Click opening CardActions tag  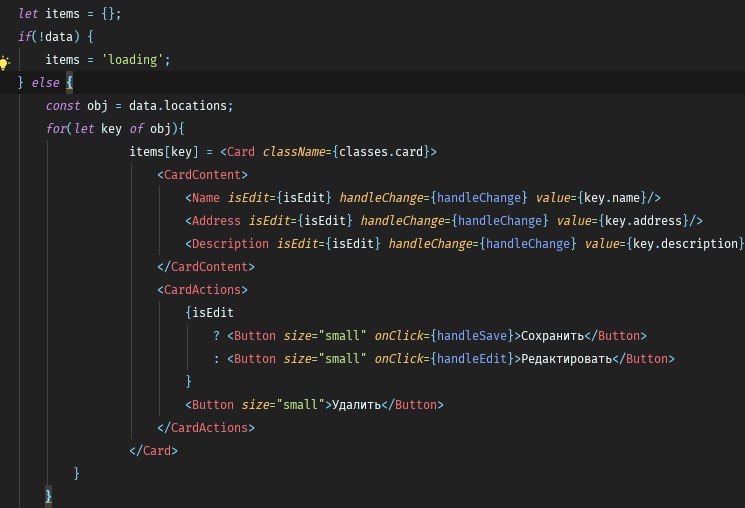202,290
